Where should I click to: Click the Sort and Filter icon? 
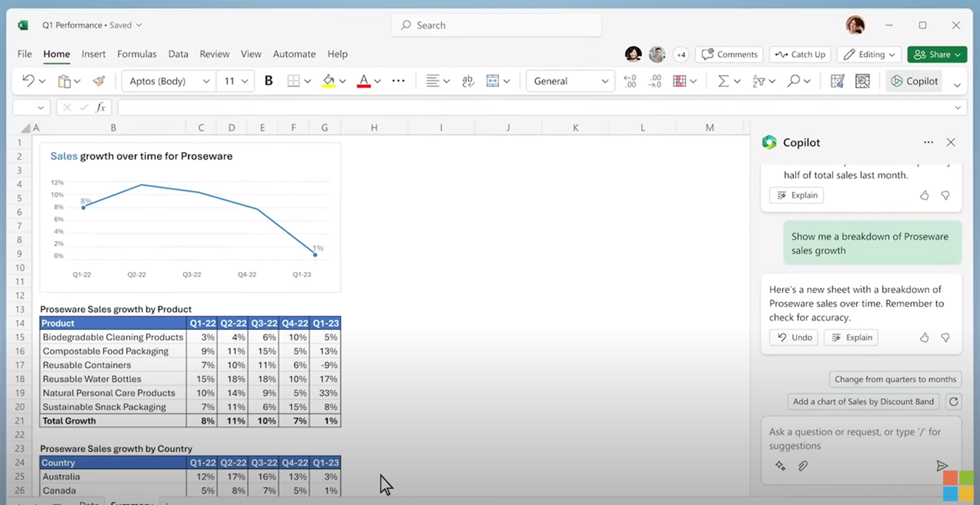[x=758, y=81]
